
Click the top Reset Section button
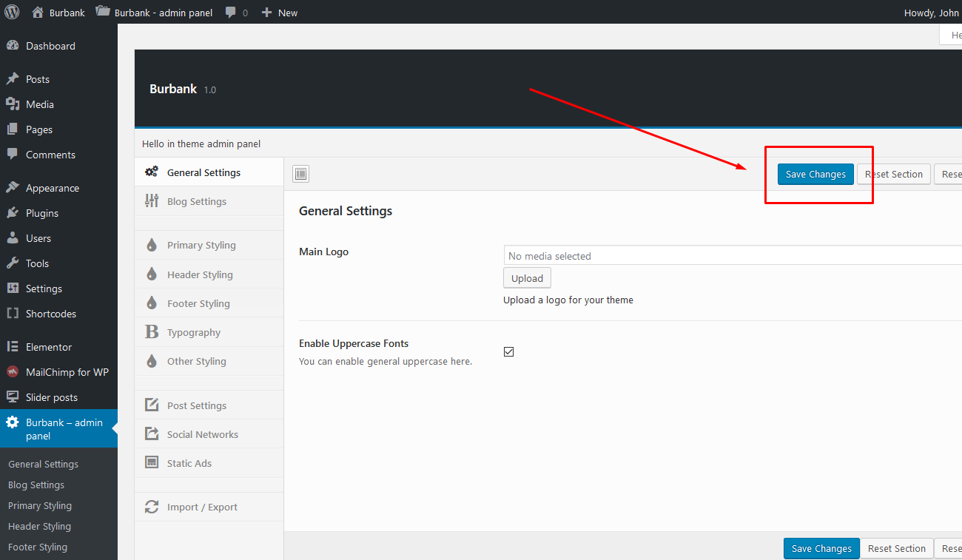(894, 174)
